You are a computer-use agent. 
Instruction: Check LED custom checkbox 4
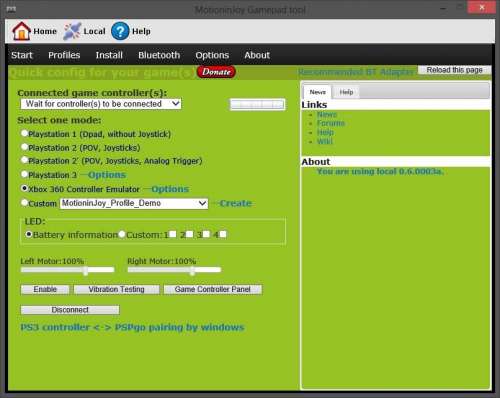223,234
